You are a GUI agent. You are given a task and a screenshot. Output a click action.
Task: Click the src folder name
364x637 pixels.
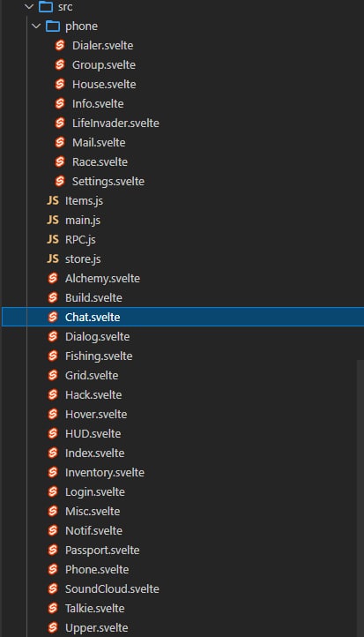(65, 7)
